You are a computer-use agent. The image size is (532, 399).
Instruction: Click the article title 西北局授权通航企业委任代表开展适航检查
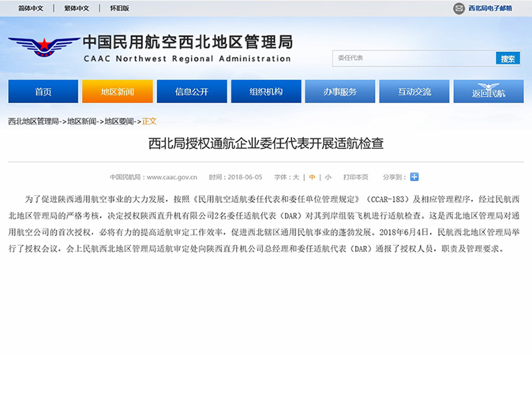click(266, 144)
